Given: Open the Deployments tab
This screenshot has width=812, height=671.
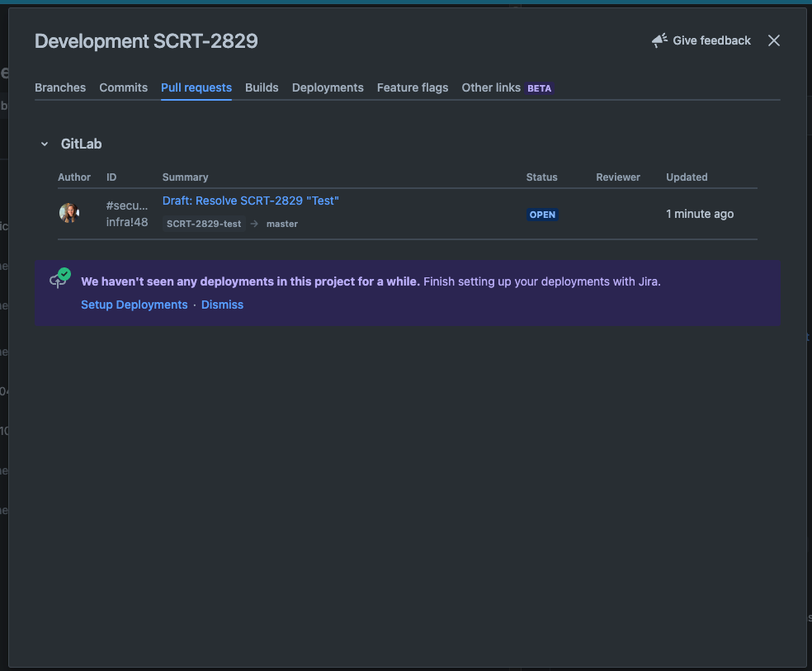Looking at the screenshot, I should (328, 87).
